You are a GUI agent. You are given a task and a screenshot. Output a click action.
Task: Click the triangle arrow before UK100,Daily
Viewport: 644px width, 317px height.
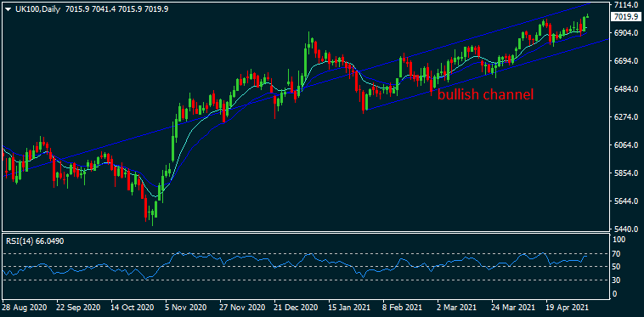[8, 9]
